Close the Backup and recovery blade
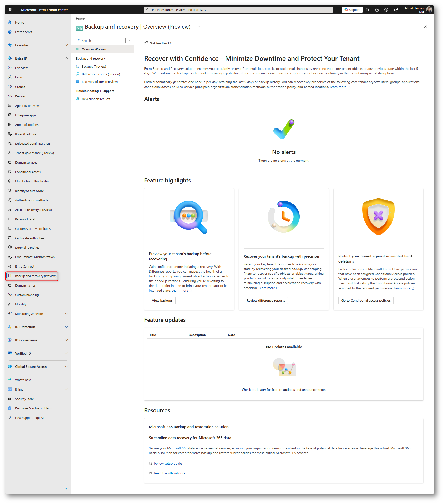 point(425,27)
